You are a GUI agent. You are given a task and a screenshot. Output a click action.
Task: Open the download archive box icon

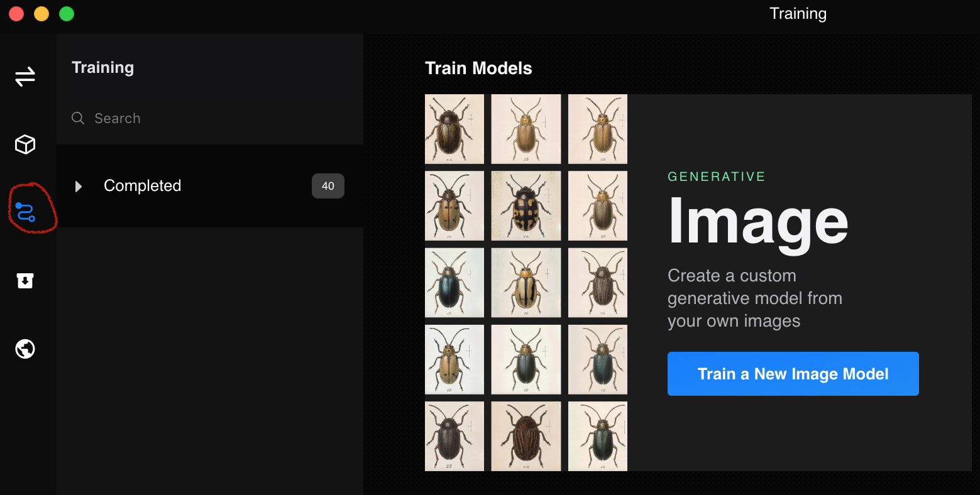(25, 280)
